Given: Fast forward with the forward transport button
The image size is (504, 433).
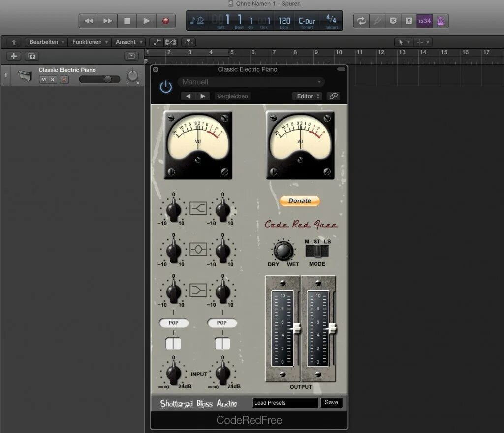Looking at the screenshot, I should coord(108,21).
